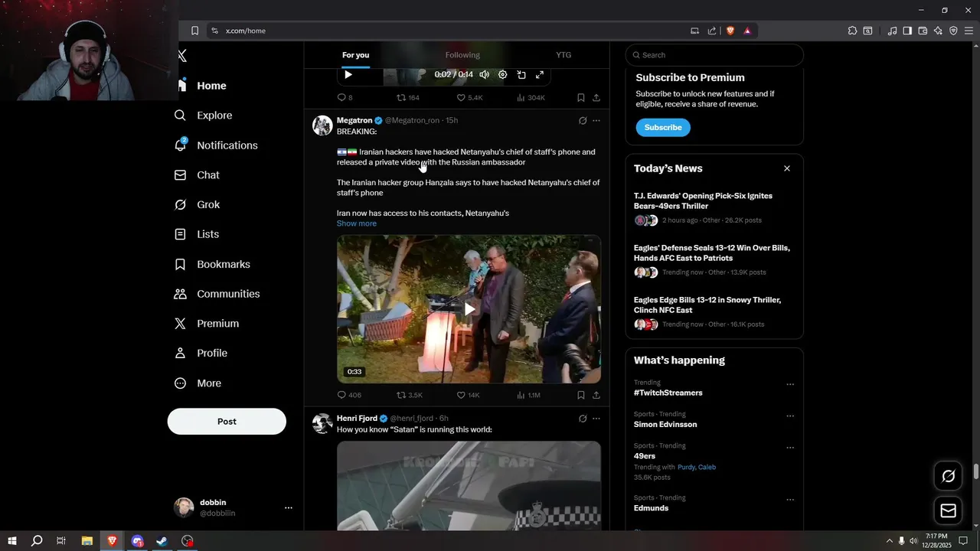Screen dimensions: 980x551
Task: Switch to the YTG tab
Action: coord(563,55)
